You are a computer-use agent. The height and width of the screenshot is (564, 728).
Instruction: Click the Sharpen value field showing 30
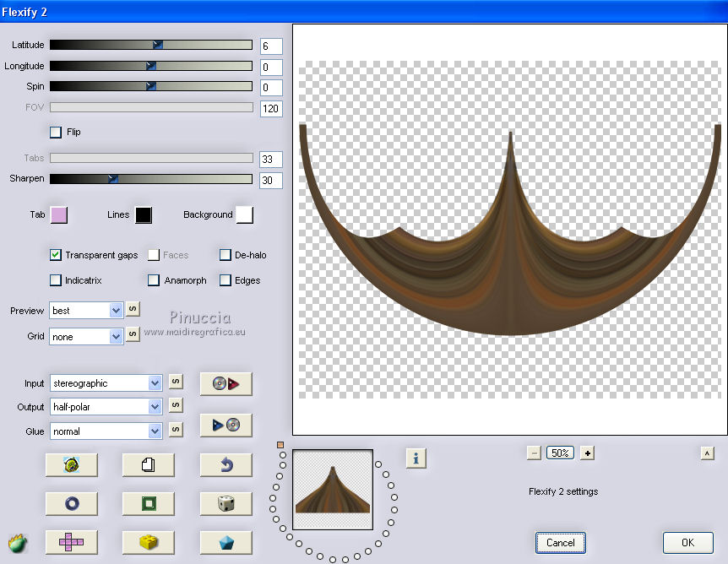271,180
